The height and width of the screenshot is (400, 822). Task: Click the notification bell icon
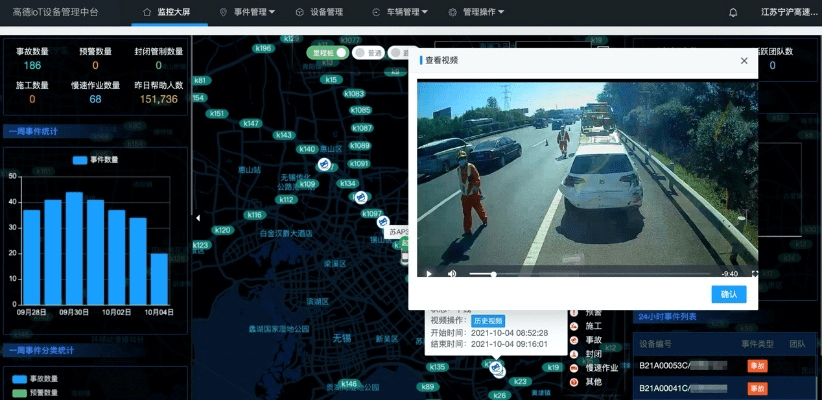point(733,13)
